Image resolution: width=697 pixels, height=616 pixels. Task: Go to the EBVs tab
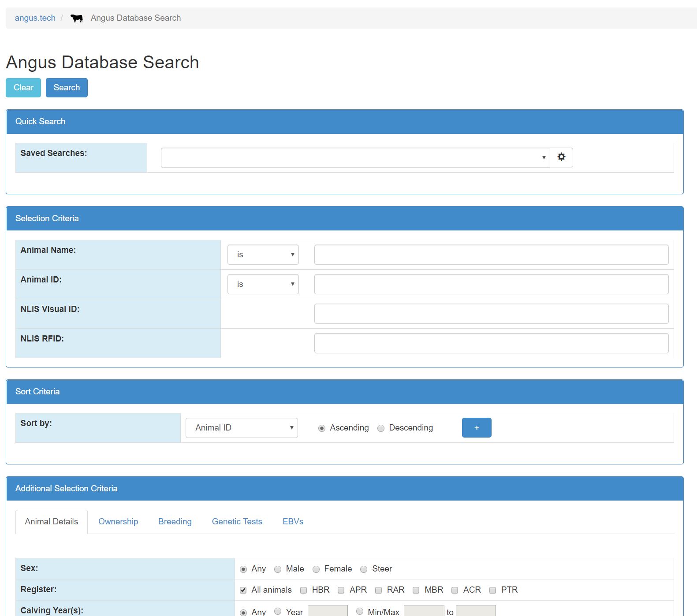293,522
